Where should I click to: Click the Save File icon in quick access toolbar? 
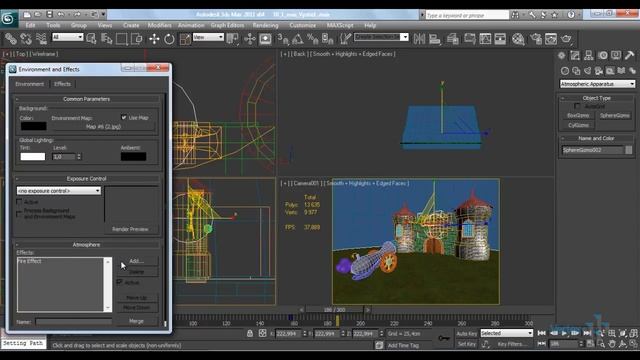click(49, 15)
